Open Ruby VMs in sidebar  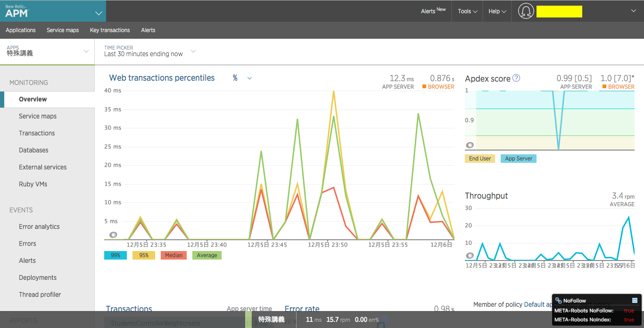(33, 184)
